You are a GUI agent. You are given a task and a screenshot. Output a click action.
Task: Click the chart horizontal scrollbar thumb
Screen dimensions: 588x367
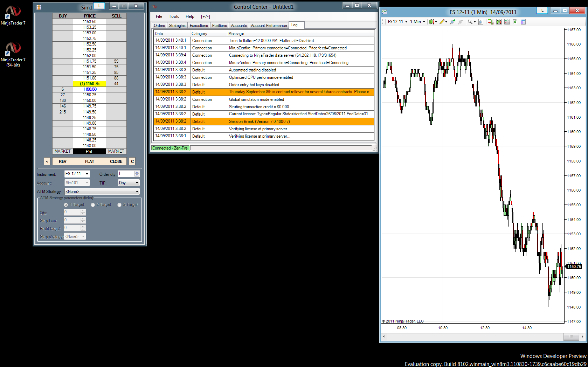click(x=571, y=337)
